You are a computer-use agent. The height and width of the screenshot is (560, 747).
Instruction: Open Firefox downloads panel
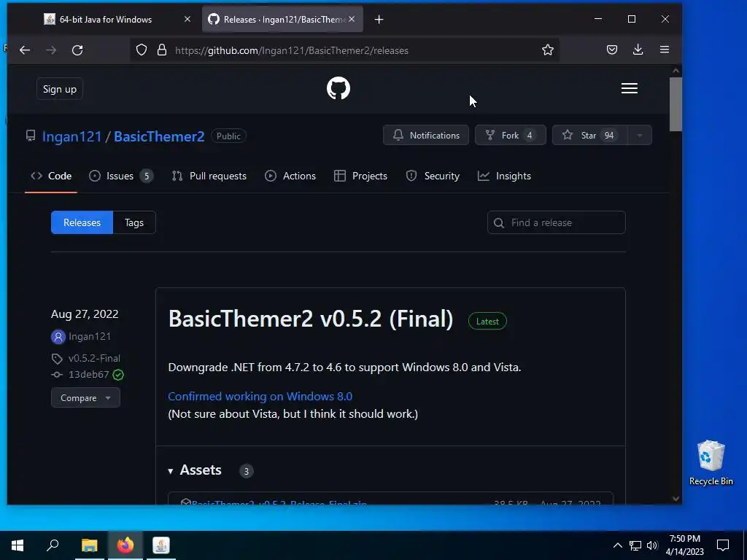coord(638,50)
